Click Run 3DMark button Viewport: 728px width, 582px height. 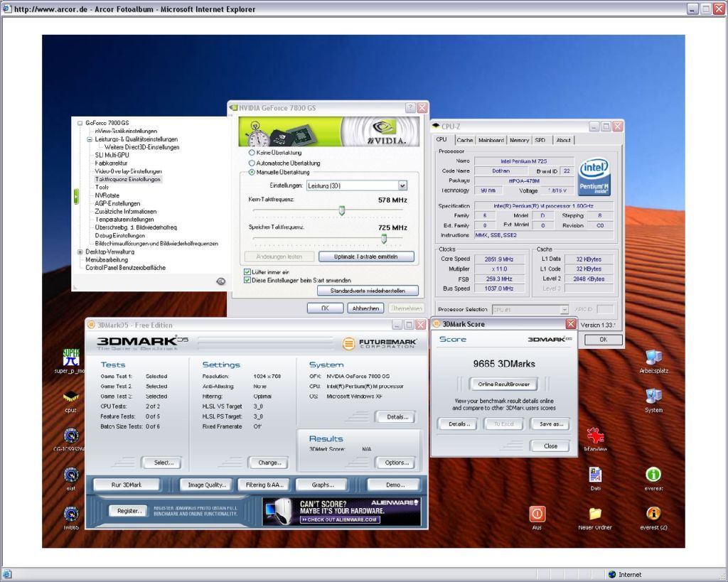127,485
